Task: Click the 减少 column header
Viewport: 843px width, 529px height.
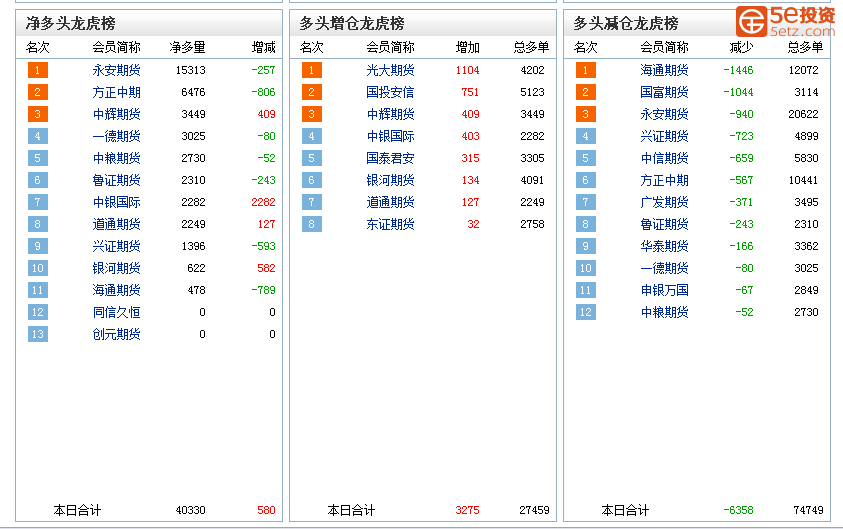Action: tap(741, 48)
